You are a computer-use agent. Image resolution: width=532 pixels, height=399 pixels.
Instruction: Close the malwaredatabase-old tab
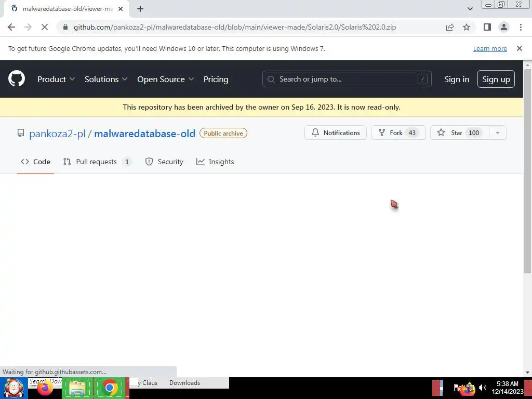point(121,9)
